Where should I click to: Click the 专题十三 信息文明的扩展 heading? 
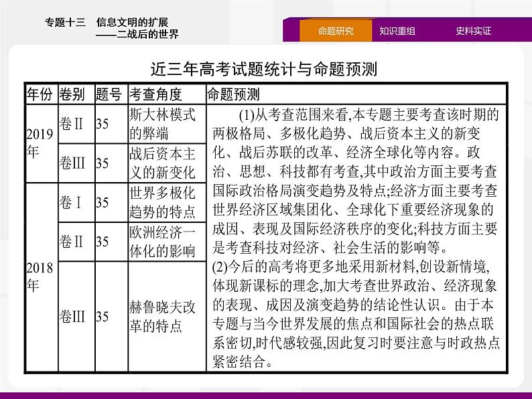(107, 22)
